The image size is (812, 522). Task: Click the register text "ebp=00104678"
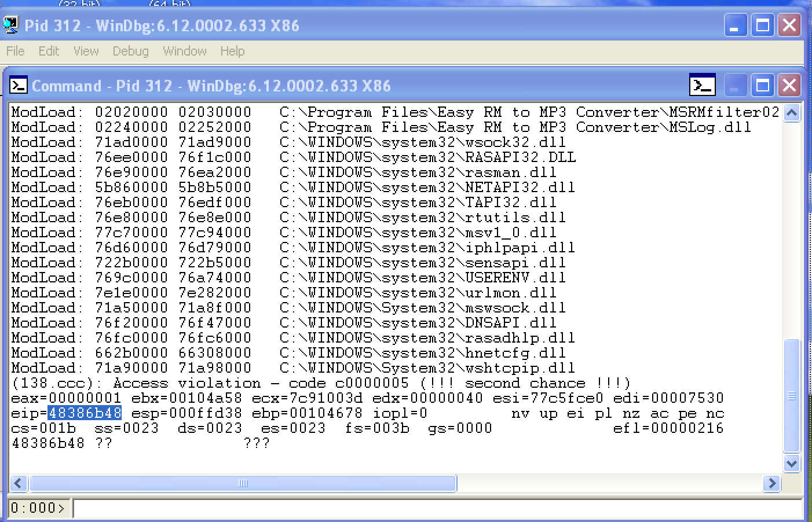point(307,413)
